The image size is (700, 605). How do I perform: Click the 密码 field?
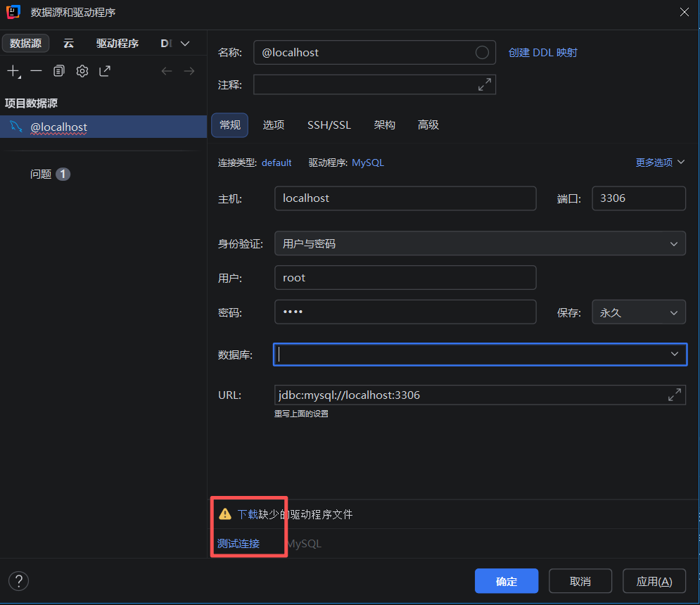pos(405,312)
